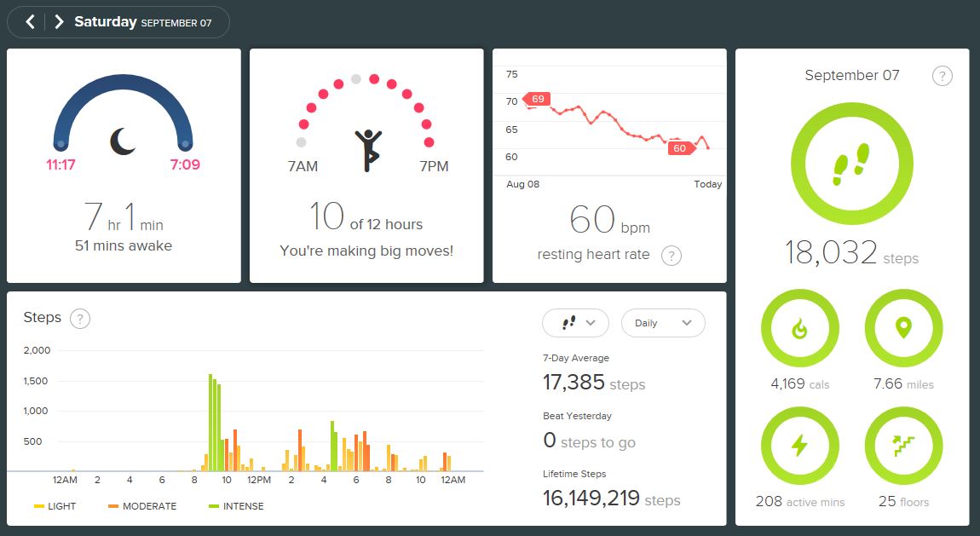Click the wake time 7:09
This screenshot has height=536, width=980.
click(185, 165)
